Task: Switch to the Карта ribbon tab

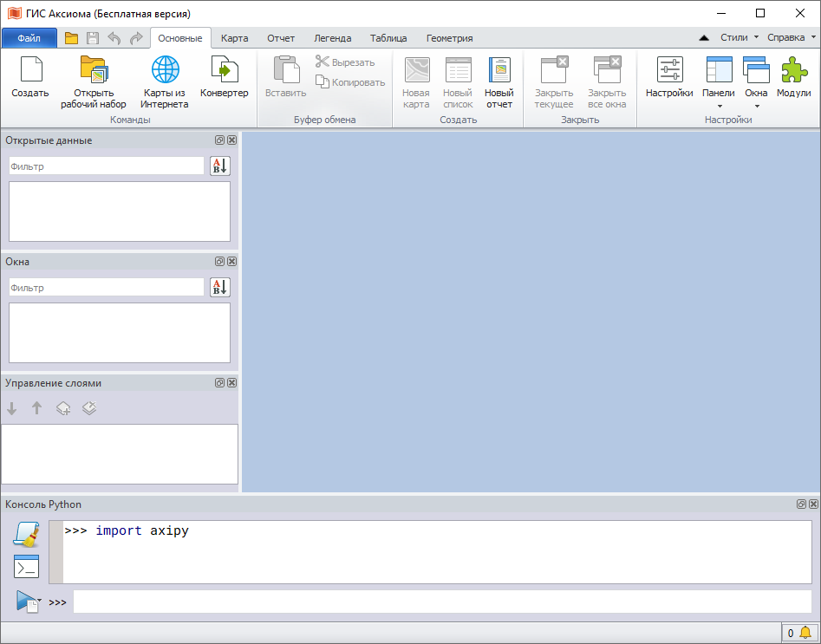Action: point(234,38)
